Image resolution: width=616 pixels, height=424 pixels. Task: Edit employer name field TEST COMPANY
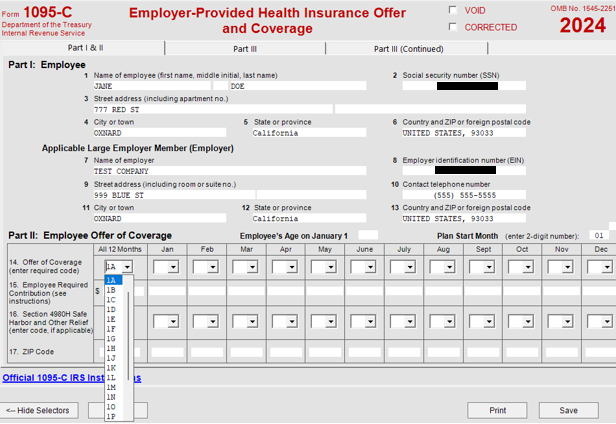[x=230, y=171]
